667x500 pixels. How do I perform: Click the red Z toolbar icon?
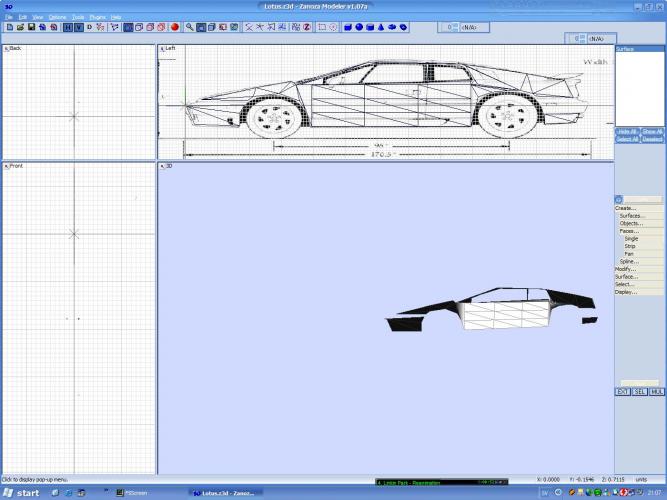coord(308,27)
